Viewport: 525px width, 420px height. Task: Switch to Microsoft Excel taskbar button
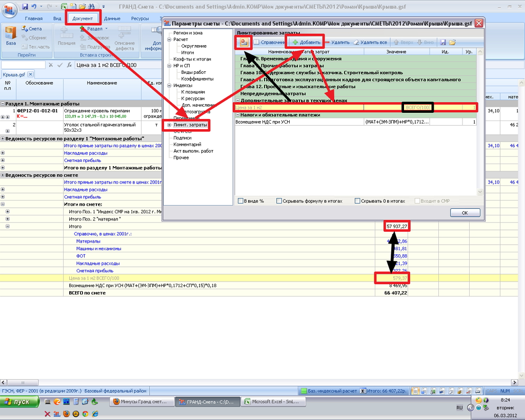273,402
